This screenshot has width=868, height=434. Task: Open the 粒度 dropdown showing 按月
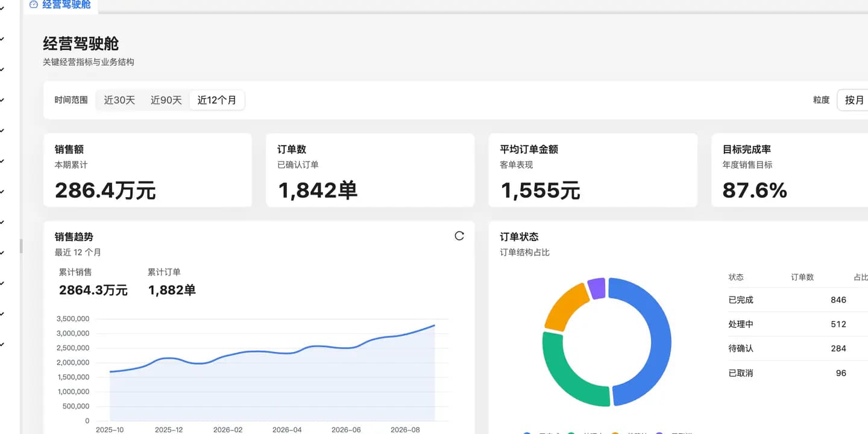click(x=853, y=100)
